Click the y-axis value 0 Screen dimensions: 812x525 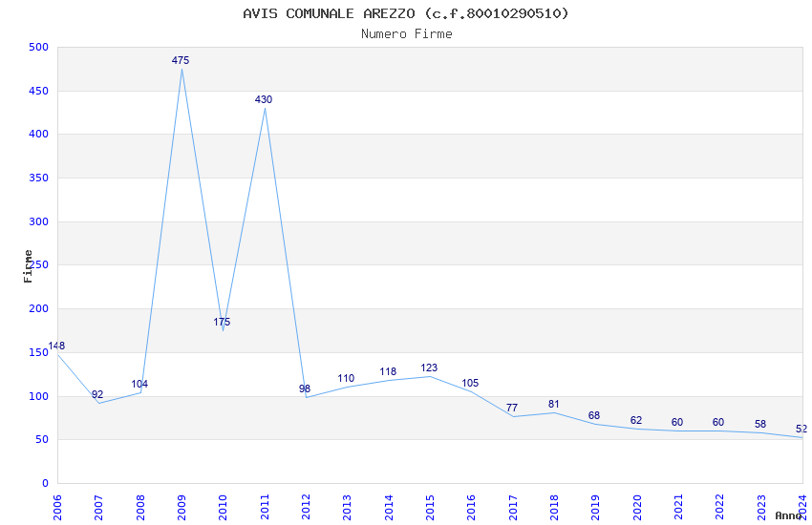[x=46, y=484]
